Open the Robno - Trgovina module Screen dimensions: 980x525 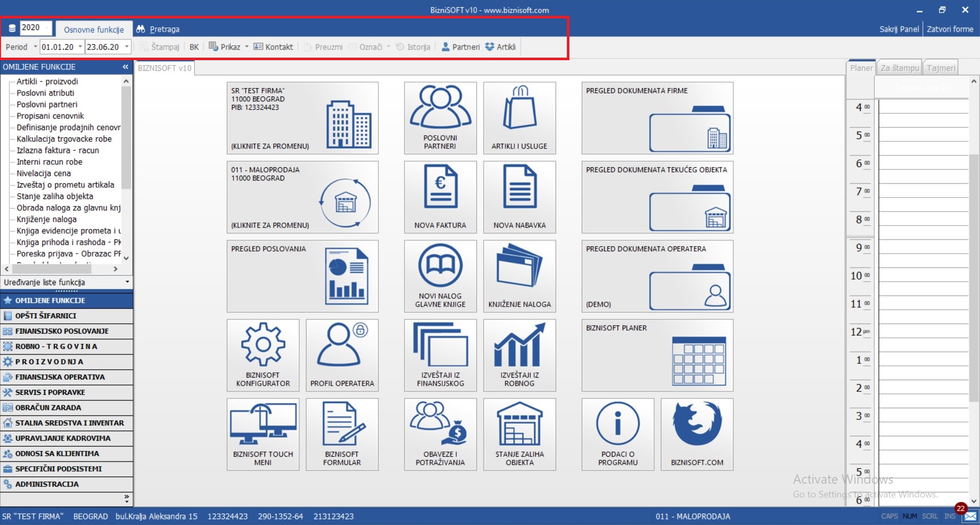pos(66,346)
